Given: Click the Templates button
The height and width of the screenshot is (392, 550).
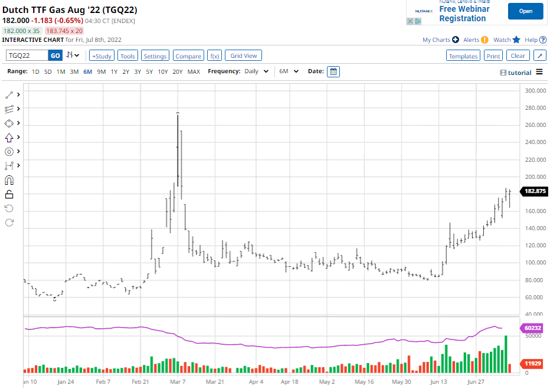Looking at the screenshot, I should point(463,56).
